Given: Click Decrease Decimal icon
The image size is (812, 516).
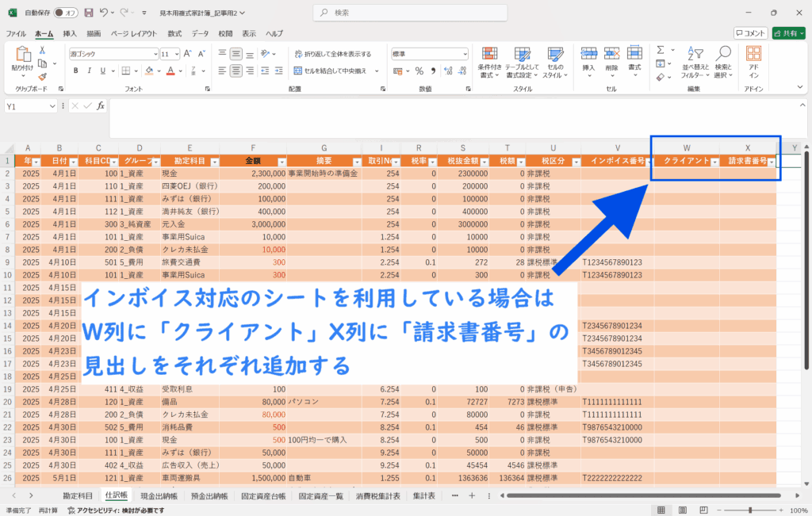Looking at the screenshot, I should tap(462, 71).
